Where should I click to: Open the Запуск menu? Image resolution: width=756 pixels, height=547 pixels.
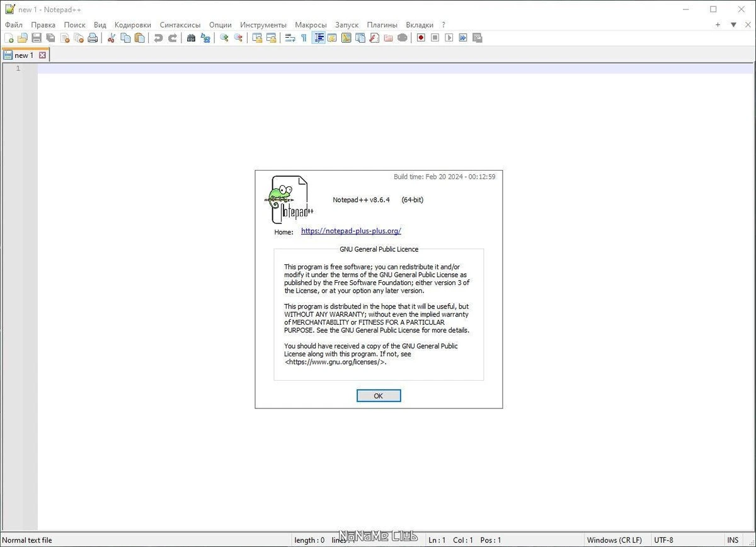346,25
